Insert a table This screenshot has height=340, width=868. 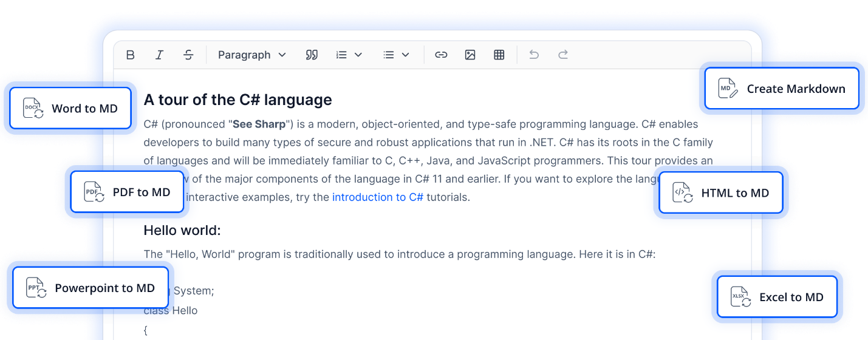499,55
